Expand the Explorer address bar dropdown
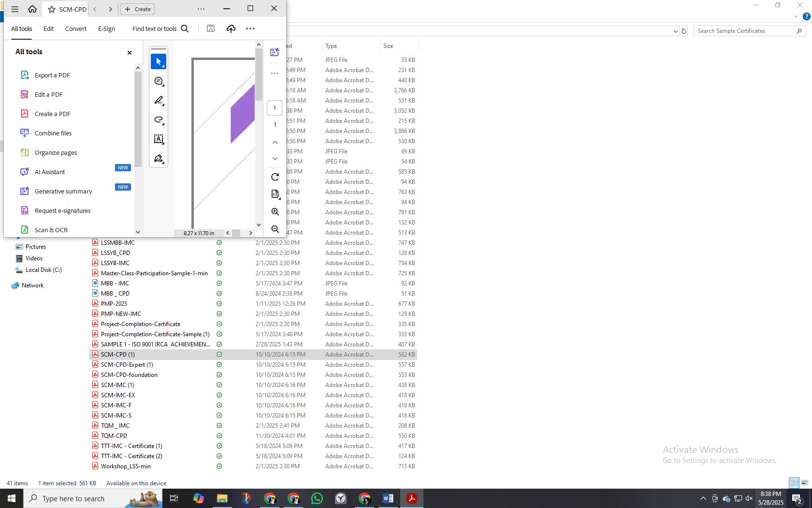Image resolution: width=812 pixels, height=508 pixels. 675,31
